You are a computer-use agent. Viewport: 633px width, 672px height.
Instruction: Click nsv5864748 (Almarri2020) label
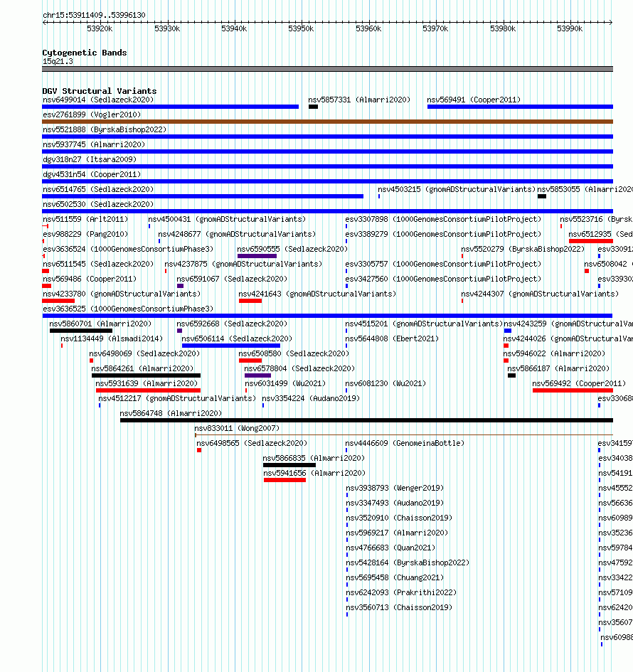(171, 414)
